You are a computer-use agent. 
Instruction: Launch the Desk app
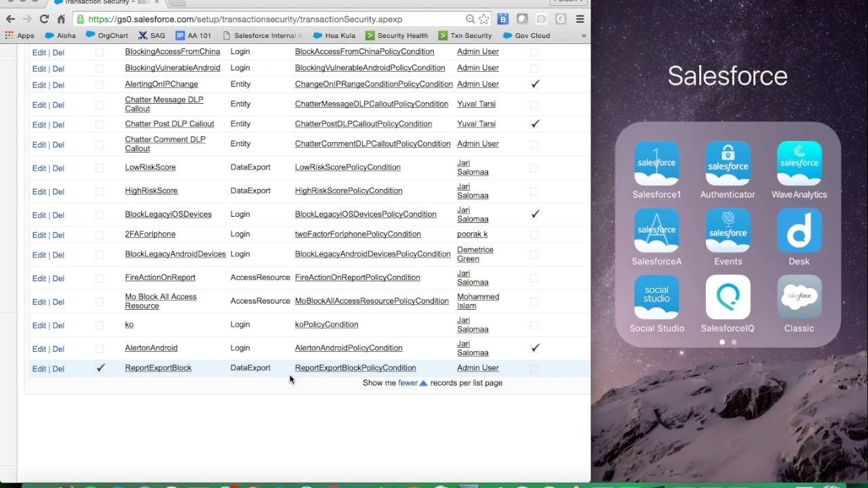tap(799, 230)
